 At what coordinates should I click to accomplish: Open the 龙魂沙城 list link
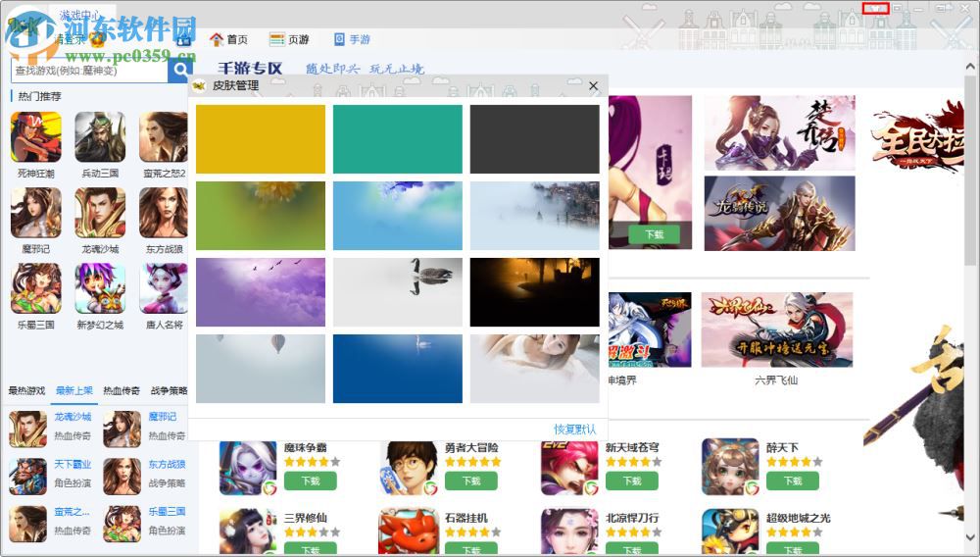73,417
